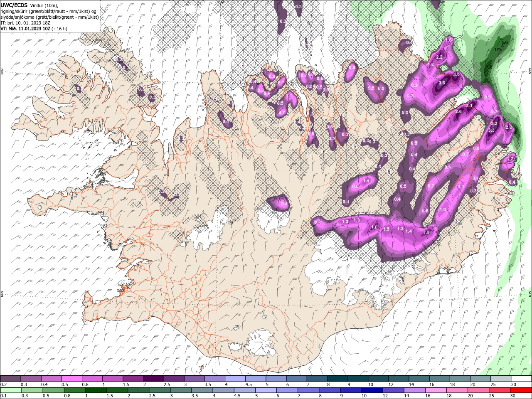The image size is (532, 399).
Task: Pick the dark teal snow swatch between 8 and 9
Action: tap(337, 378)
